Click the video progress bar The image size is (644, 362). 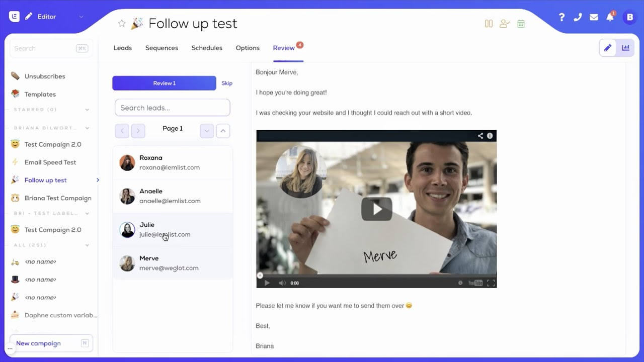coord(376,276)
